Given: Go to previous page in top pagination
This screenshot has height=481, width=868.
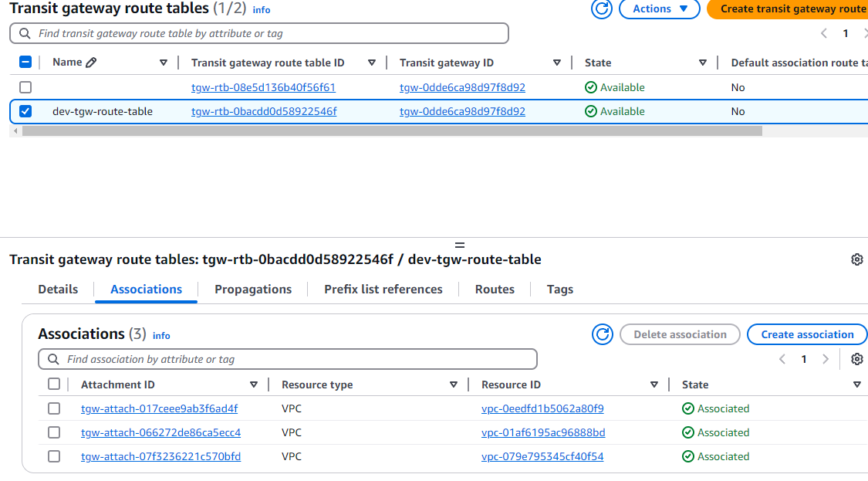Looking at the screenshot, I should point(824,33).
